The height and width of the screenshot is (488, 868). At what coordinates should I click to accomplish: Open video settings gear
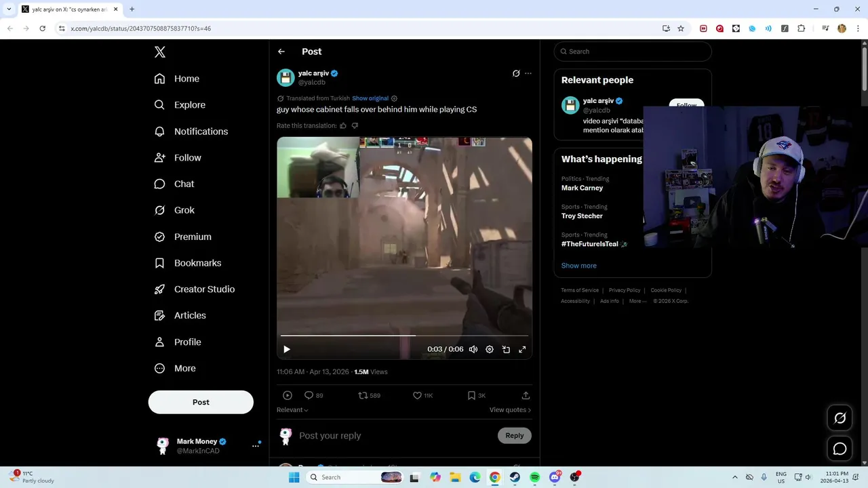coord(490,349)
